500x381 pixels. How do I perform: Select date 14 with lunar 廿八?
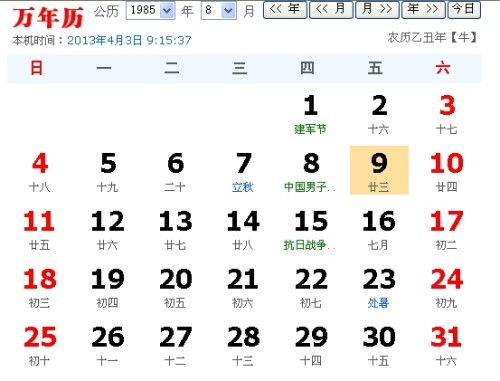(x=243, y=230)
